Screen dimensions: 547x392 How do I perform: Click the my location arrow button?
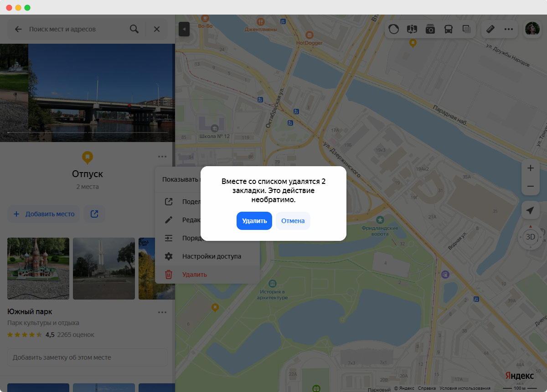pos(530,210)
